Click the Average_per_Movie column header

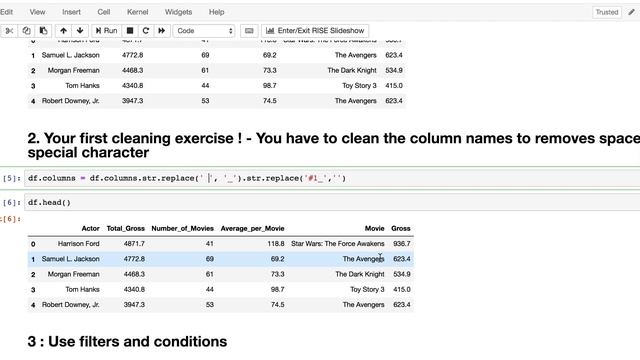click(x=253, y=229)
